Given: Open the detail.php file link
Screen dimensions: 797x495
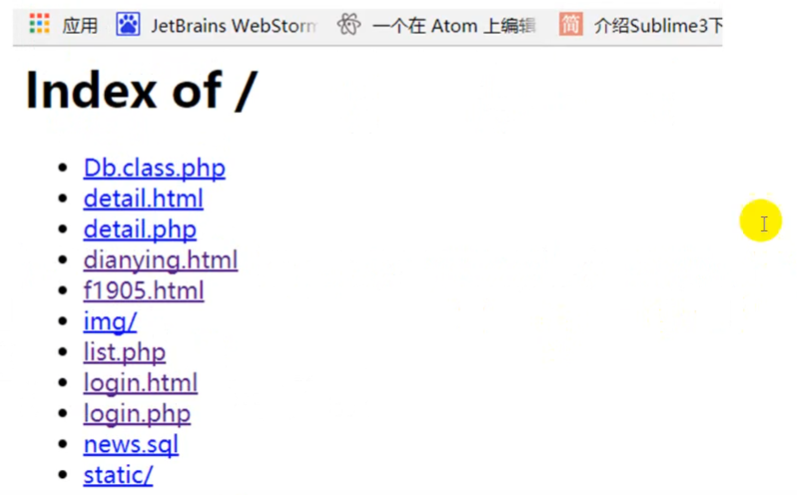Looking at the screenshot, I should tap(140, 230).
